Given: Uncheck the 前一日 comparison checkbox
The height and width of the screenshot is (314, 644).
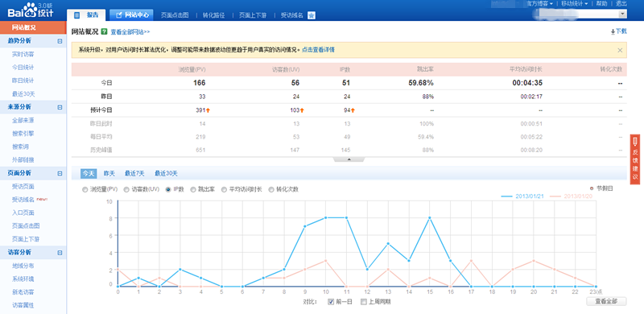Looking at the screenshot, I should (x=331, y=302).
